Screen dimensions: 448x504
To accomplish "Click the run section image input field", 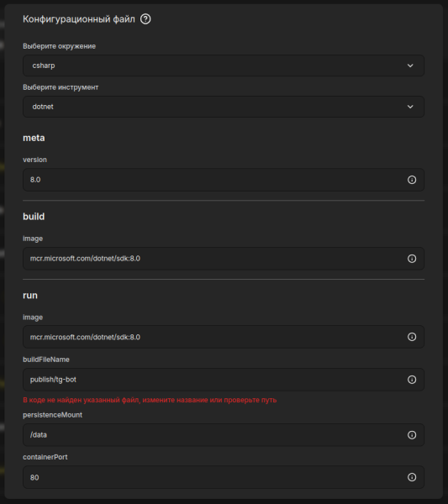I will click(224, 337).
